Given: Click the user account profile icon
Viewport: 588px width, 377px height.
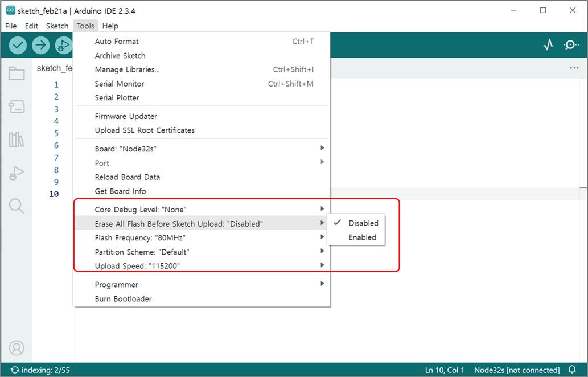Looking at the screenshot, I should click(17, 348).
